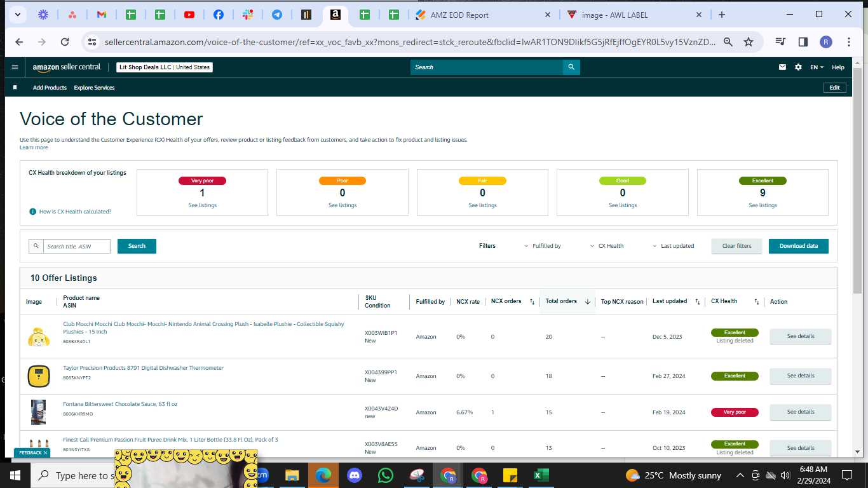Image resolution: width=868 pixels, height=488 pixels.
Task: Open Seller Central messages envelope icon
Action: [783, 67]
